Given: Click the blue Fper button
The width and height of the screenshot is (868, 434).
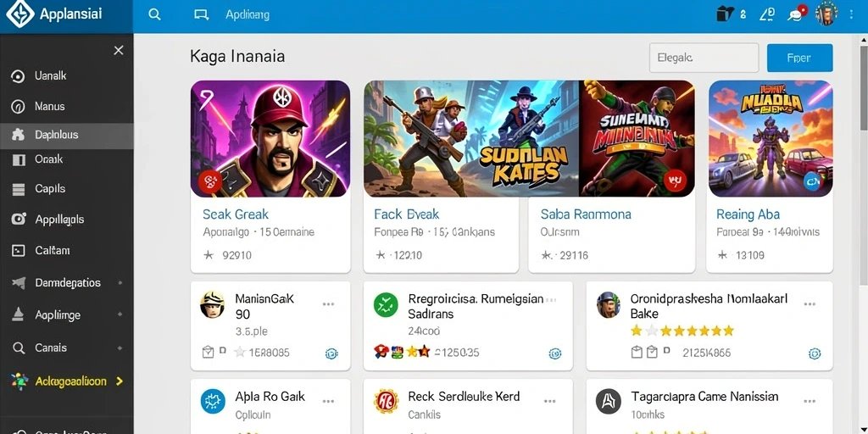Looking at the screenshot, I should [799, 58].
